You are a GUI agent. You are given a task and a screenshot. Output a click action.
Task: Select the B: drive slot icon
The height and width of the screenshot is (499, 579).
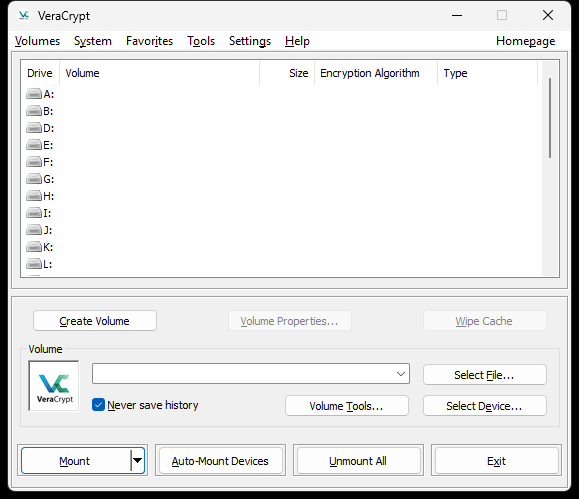pyautogui.click(x=34, y=111)
